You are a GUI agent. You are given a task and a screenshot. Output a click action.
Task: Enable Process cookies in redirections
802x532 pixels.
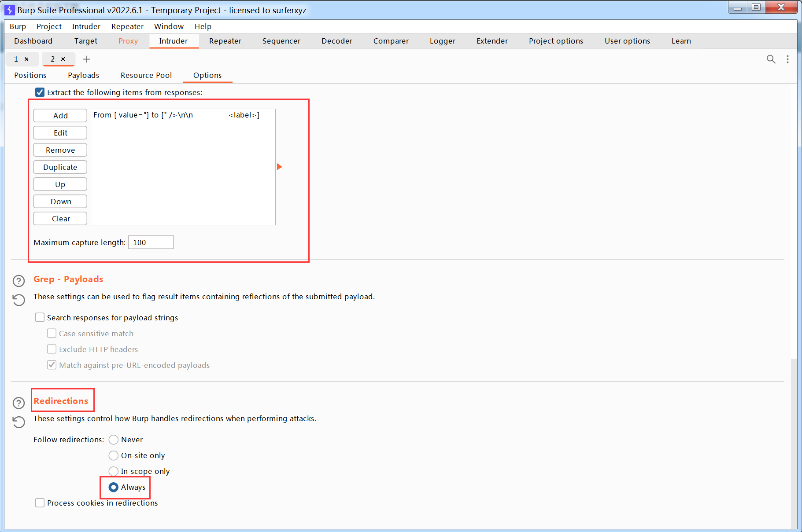coord(40,503)
